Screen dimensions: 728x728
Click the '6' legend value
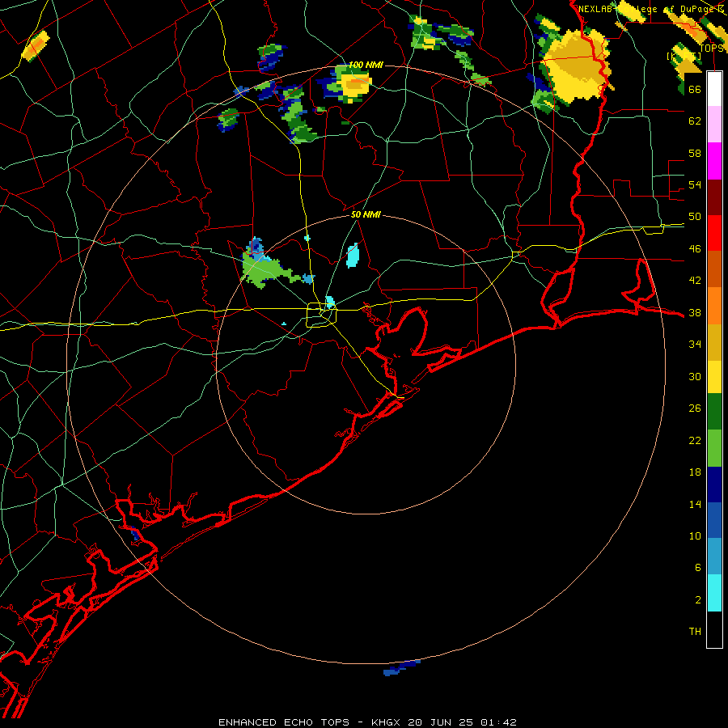[x=697, y=568]
